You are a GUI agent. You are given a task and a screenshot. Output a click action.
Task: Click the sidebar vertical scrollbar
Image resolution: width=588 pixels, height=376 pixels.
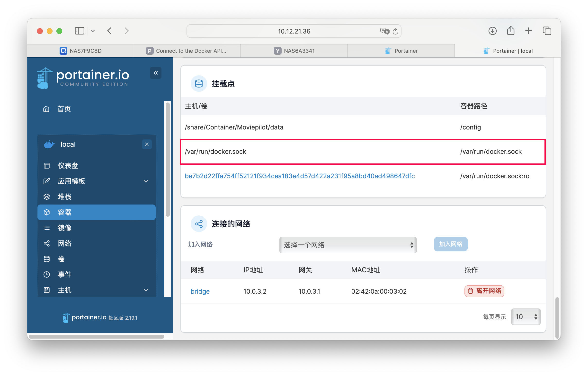(x=167, y=160)
